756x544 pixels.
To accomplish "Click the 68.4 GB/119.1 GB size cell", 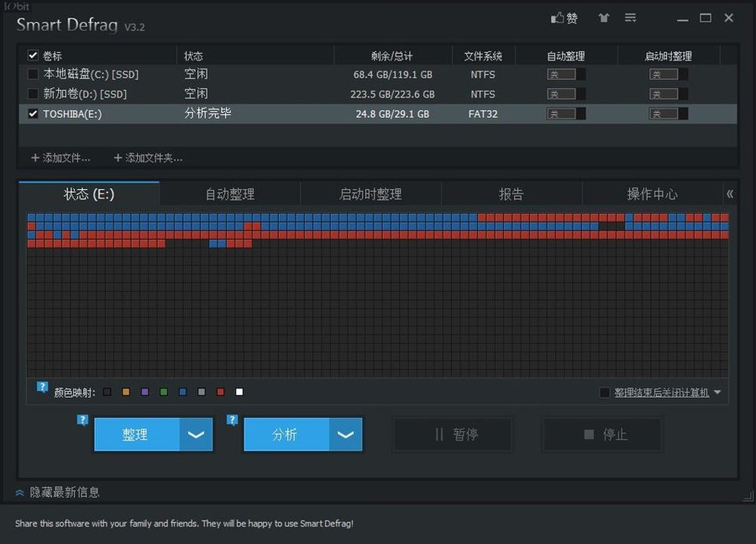I will [393, 74].
